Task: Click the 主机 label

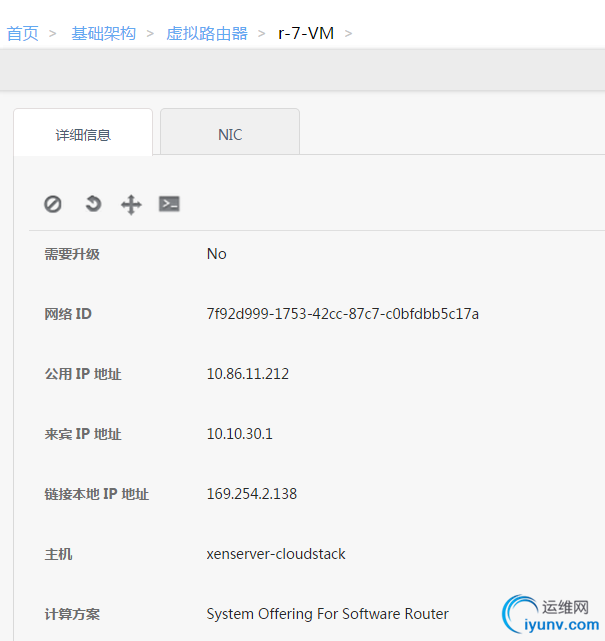Action: click(x=58, y=554)
